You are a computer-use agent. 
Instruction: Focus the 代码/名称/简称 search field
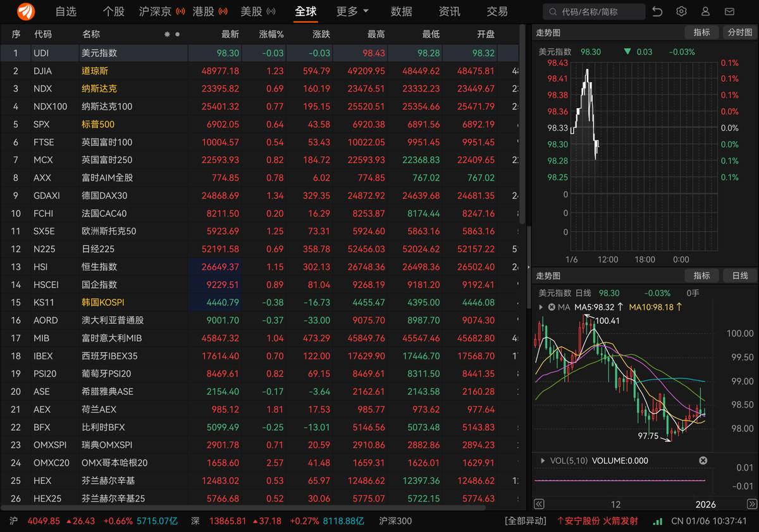click(594, 11)
